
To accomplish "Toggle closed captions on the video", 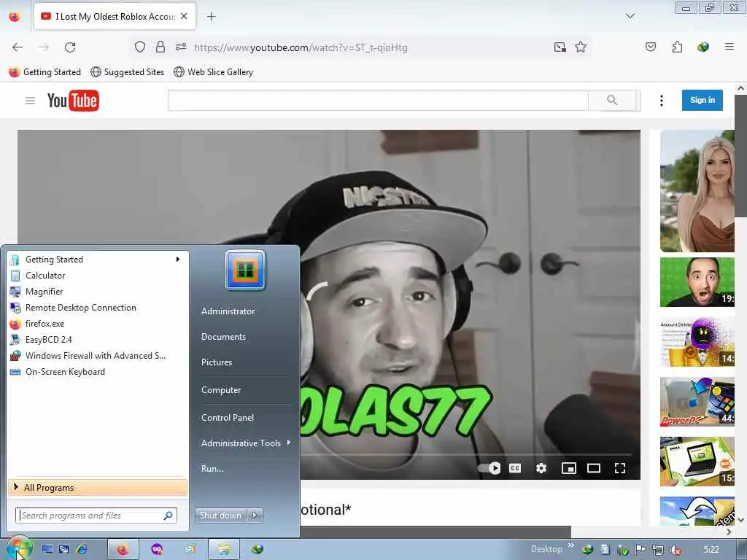I will click(x=515, y=468).
